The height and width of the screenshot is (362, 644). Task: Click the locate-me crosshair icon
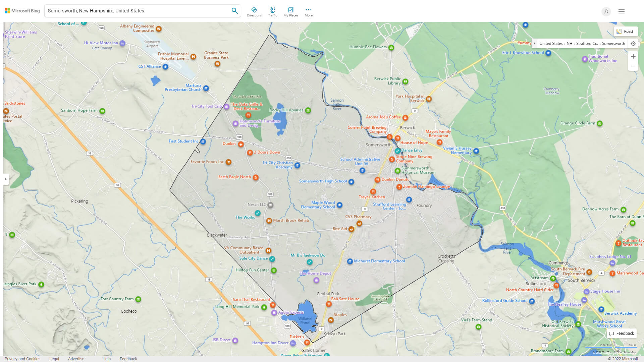[633, 43]
